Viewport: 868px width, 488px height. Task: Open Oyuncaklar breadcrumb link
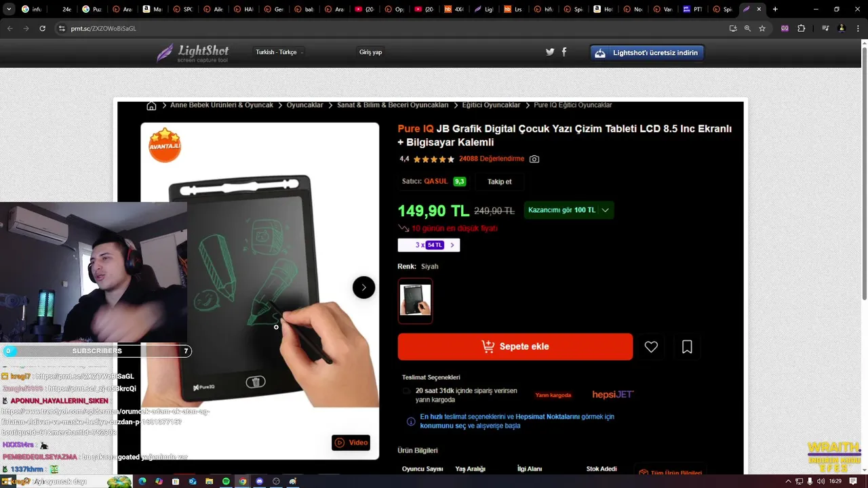(x=304, y=105)
